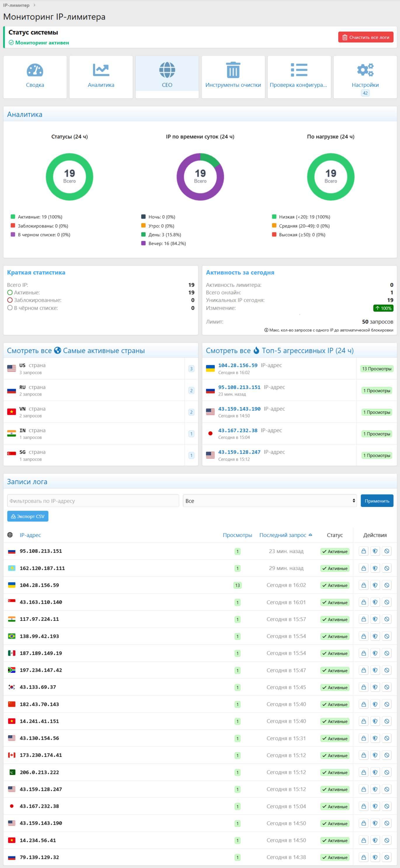
Task: Click the lock icon for 187.189.149.19
Action: pyautogui.click(x=364, y=653)
